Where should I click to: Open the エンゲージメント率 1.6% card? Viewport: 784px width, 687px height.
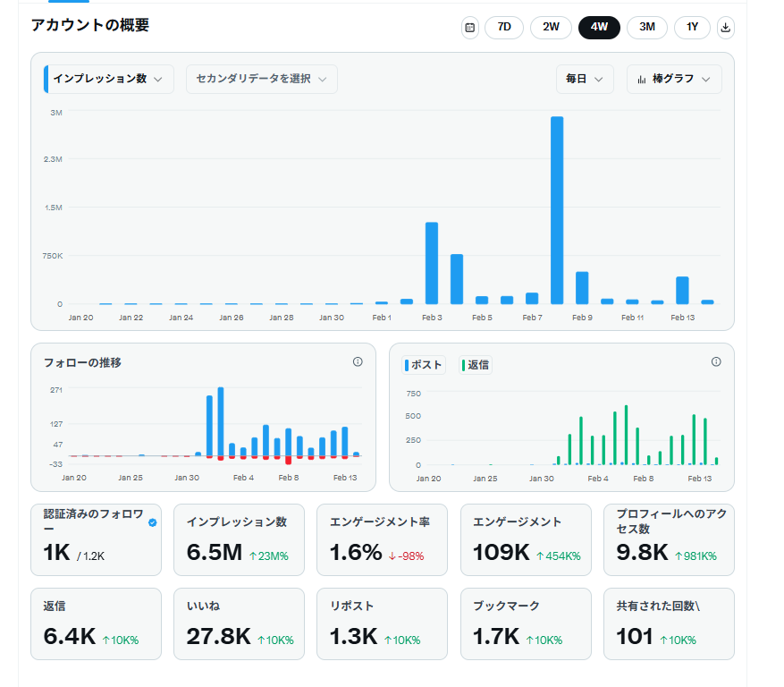click(382, 540)
